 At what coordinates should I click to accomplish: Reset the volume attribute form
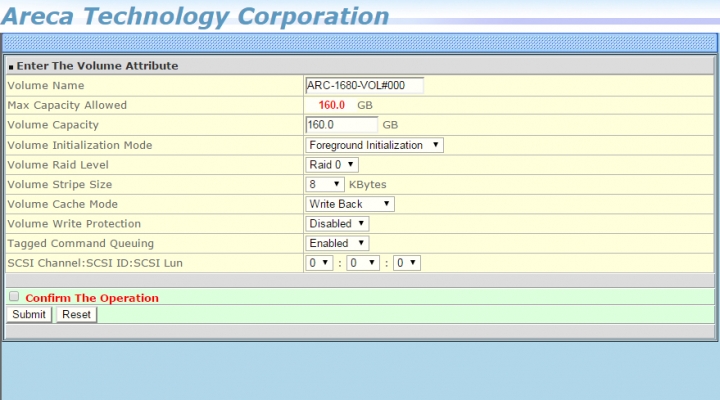tap(76, 315)
